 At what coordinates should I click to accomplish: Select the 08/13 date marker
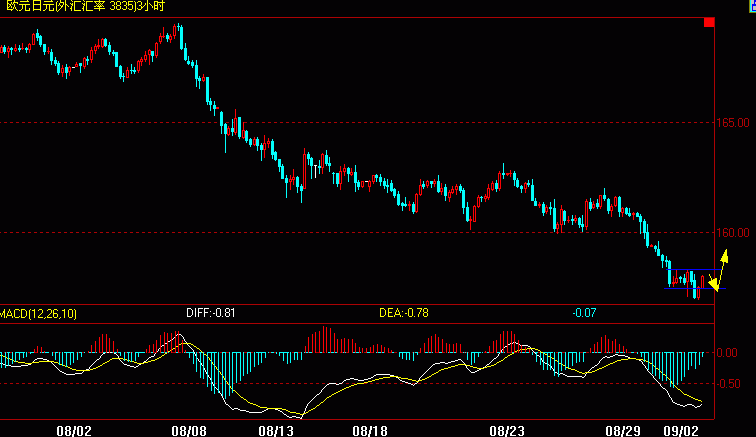(276, 431)
